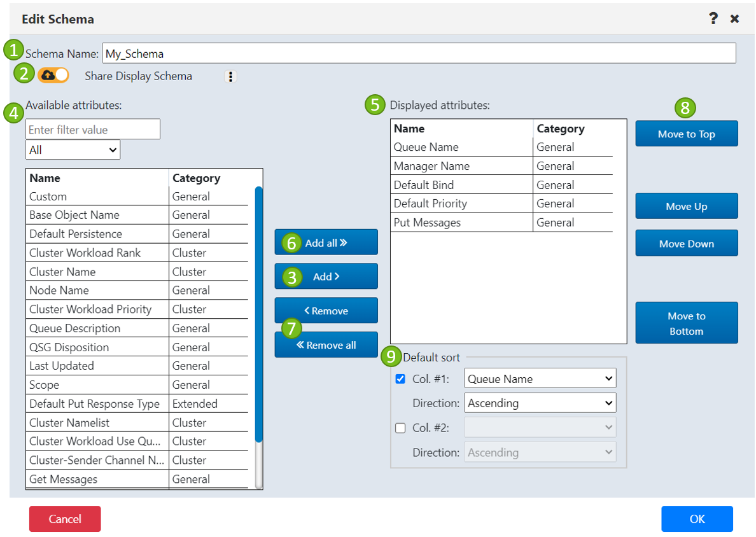The height and width of the screenshot is (537, 756).
Task: Select the Custom attribute row
Action: 137,196
